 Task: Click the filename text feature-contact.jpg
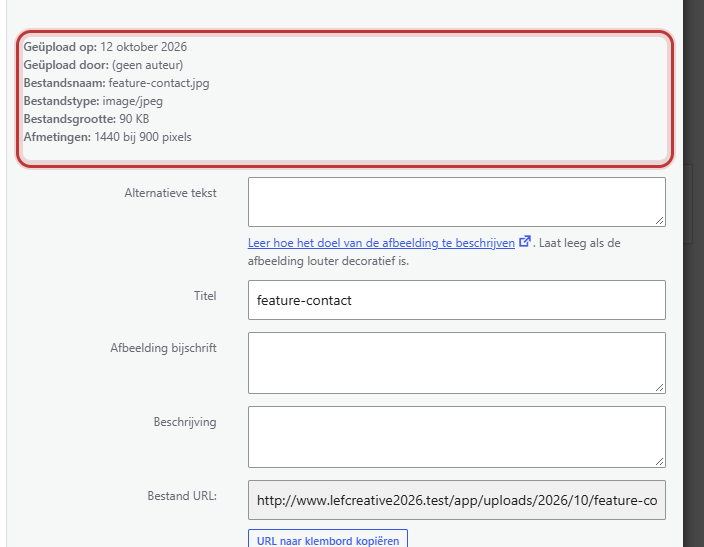159,83
